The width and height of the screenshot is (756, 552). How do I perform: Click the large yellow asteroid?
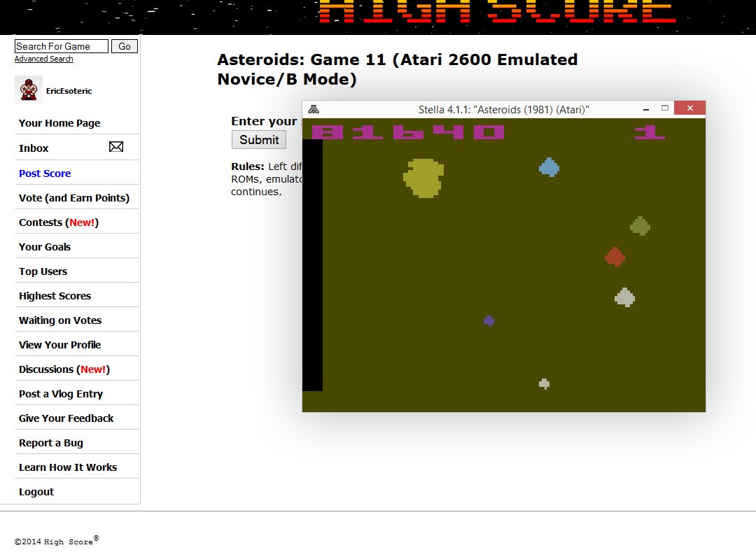[x=423, y=178]
